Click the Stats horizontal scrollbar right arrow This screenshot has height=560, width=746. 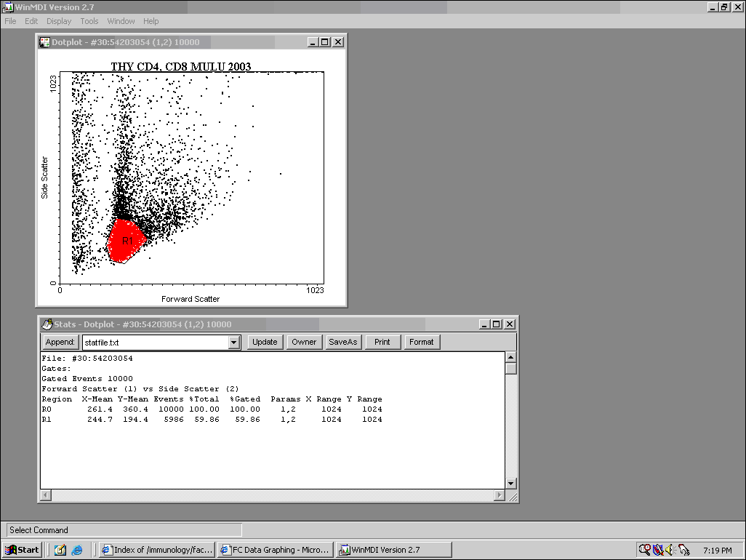pos(499,495)
